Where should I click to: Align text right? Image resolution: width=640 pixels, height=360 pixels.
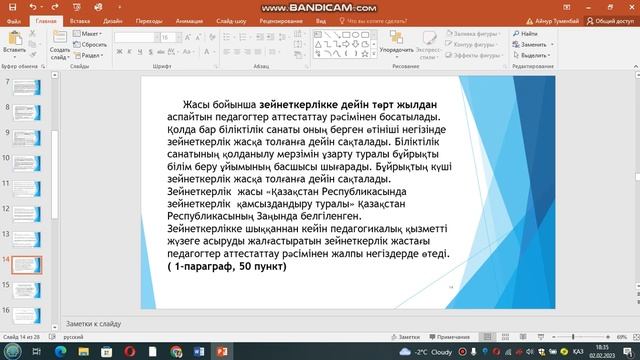click(247, 52)
